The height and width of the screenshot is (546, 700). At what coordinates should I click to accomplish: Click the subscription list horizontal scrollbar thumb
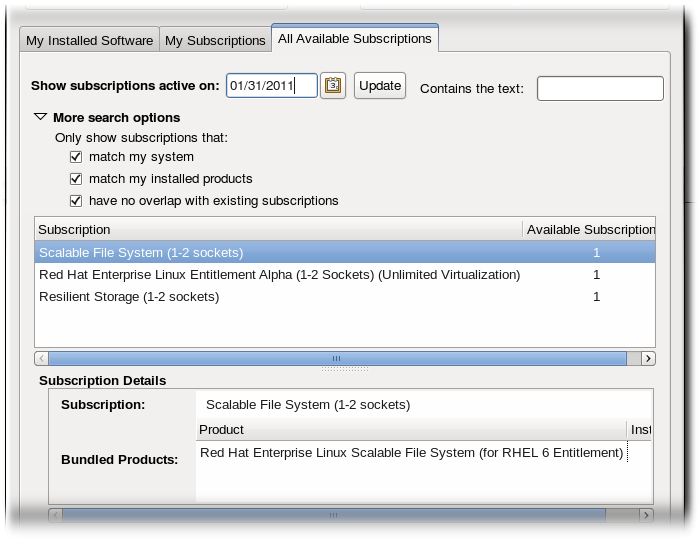338,358
